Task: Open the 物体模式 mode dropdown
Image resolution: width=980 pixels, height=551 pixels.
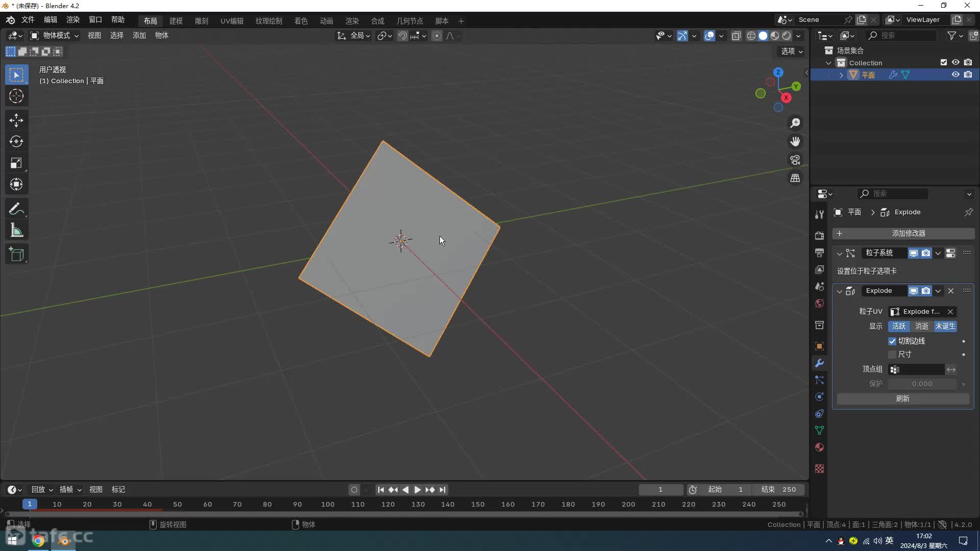Action: 54,35
